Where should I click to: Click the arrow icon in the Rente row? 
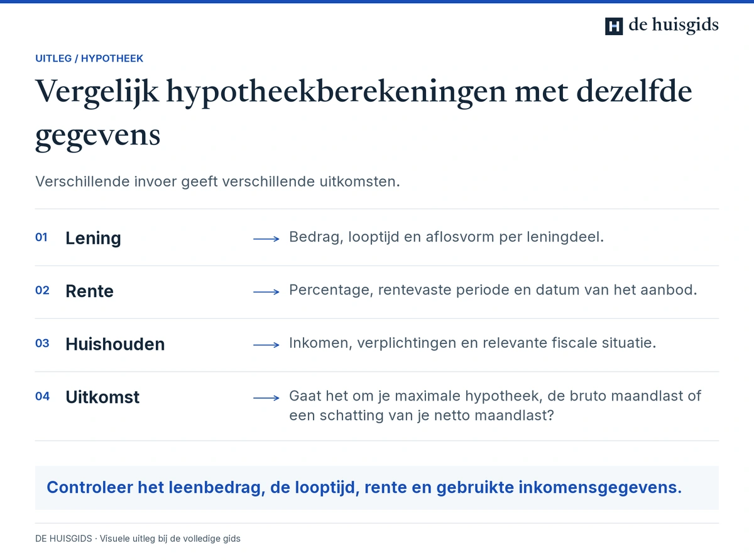click(266, 292)
